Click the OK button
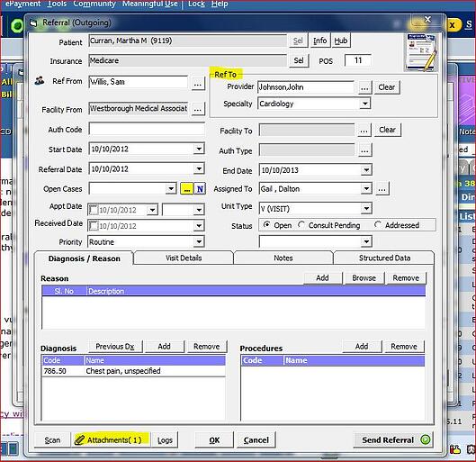 pos(214,440)
